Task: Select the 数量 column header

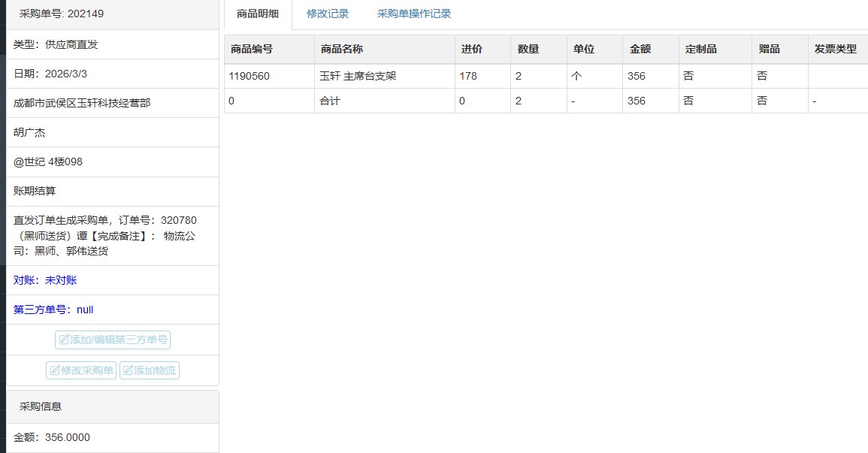Action: [528, 50]
